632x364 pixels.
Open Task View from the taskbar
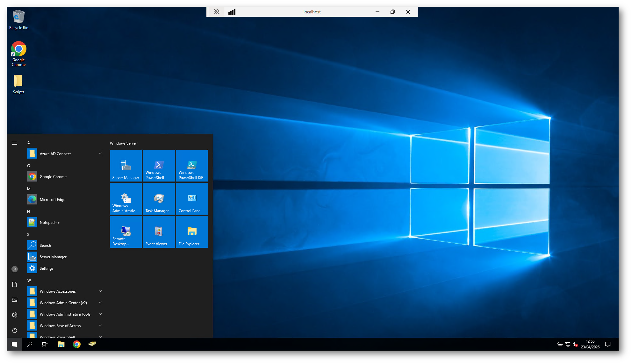[45, 344]
